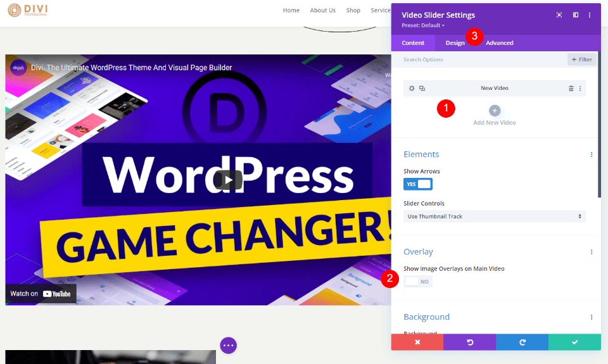Open the Preset: Default dropdown
The image size is (608, 364).
coord(422,25)
